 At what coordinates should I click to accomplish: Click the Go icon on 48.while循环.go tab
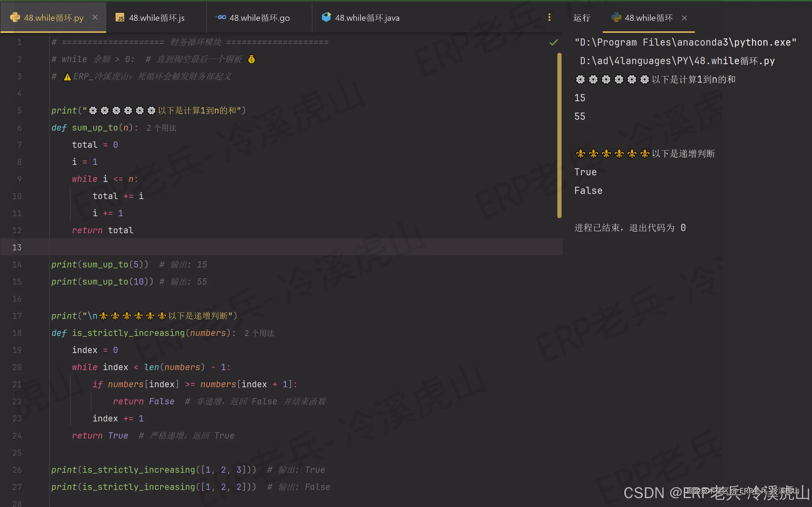221,17
